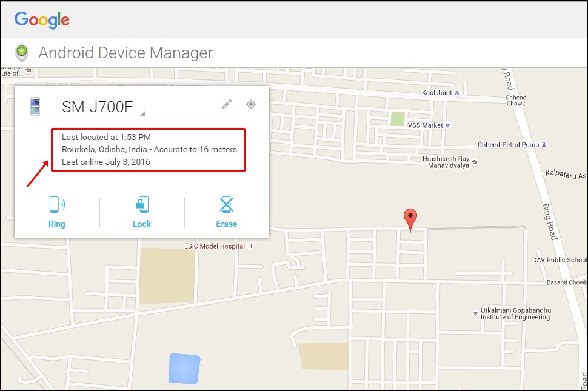
Task: Click the Lock padlock phone icon
Action: pos(142,204)
